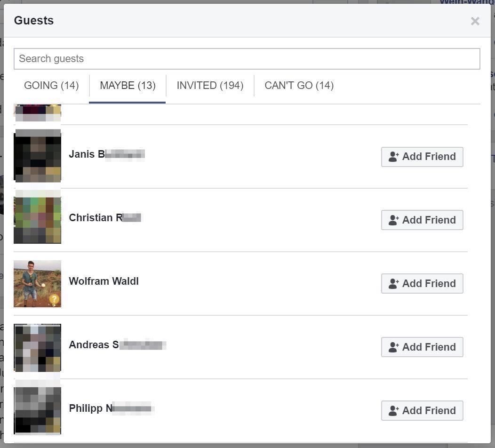Image resolution: width=495 pixels, height=448 pixels.
Task: Open Philipp N's profile name link
Action: 112,408
